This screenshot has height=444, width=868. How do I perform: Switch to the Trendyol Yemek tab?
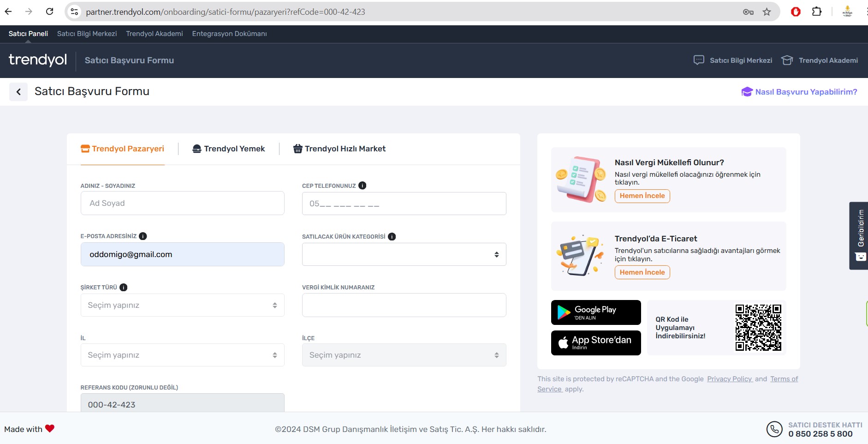tap(229, 149)
